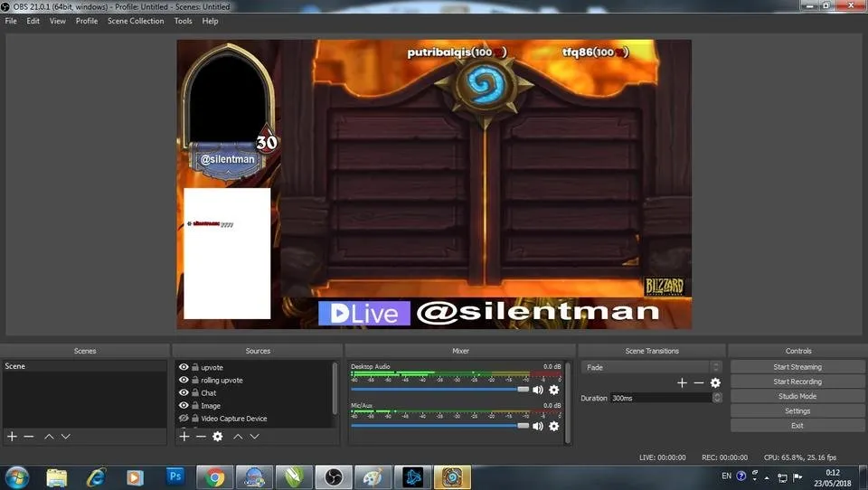Open Windows Start menu orb
Viewport: 868px width, 490px height.
click(x=16, y=477)
